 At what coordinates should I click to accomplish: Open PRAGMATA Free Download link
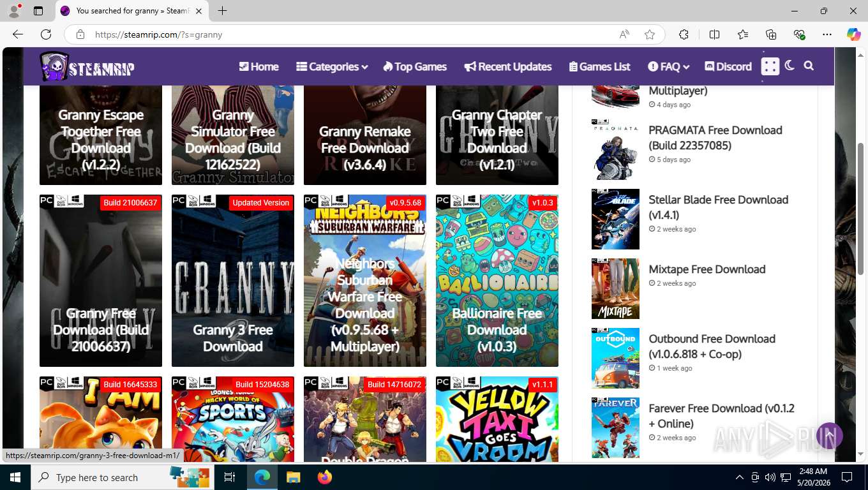pos(715,138)
